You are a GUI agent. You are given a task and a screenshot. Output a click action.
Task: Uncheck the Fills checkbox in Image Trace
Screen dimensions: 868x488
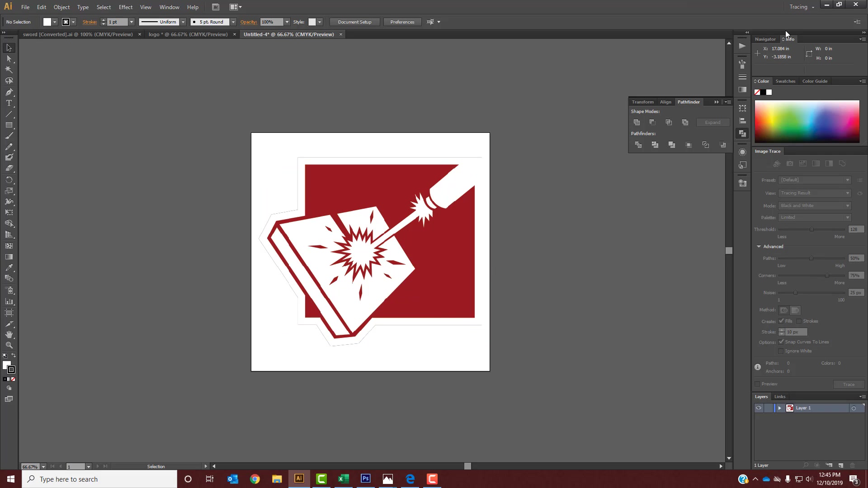pyautogui.click(x=781, y=321)
